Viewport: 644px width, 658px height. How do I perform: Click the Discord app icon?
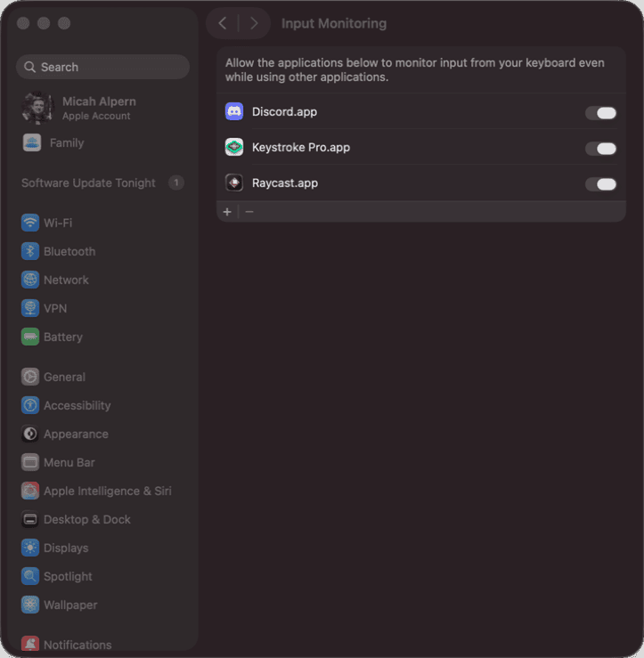[x=234, y=111]
